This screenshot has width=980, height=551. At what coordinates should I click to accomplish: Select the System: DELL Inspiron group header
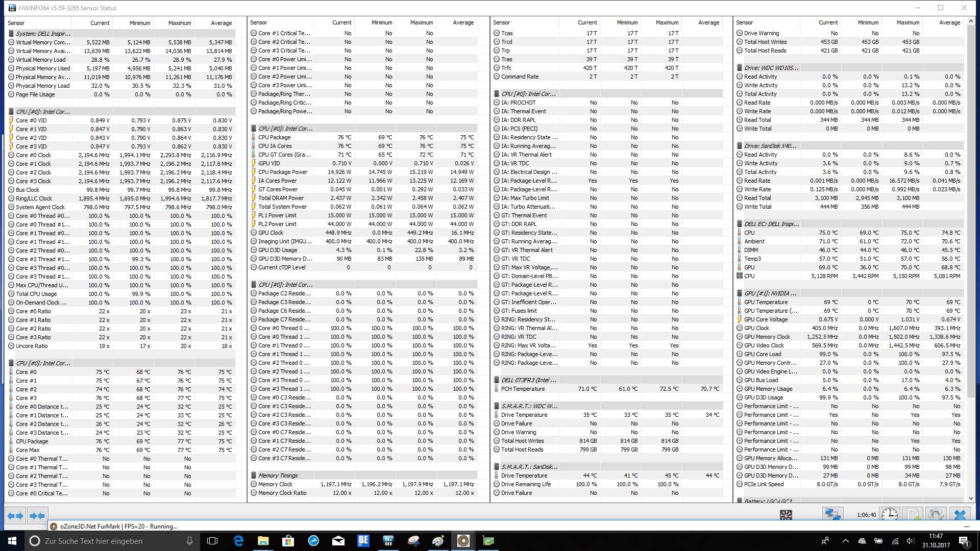pos(43,34)
